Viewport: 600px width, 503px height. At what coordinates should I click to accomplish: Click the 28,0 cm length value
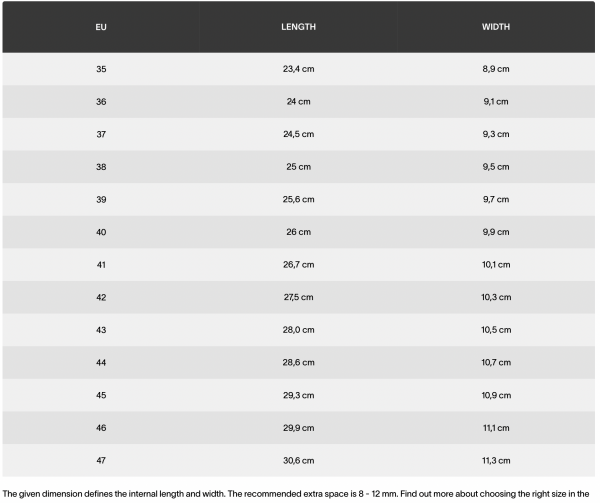click(x=298, y=329)
